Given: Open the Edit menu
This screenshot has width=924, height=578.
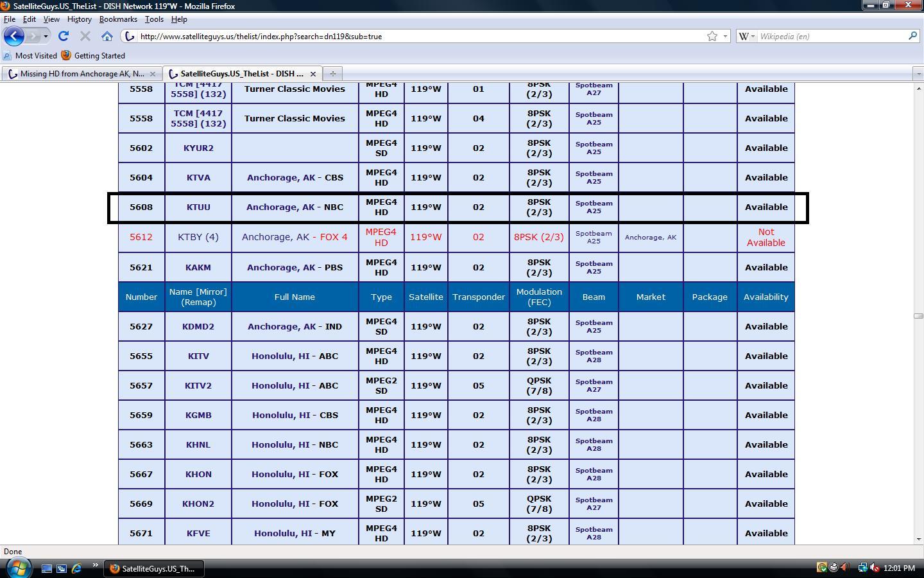Looking at the screenshot, I should (x=30, y=19).
